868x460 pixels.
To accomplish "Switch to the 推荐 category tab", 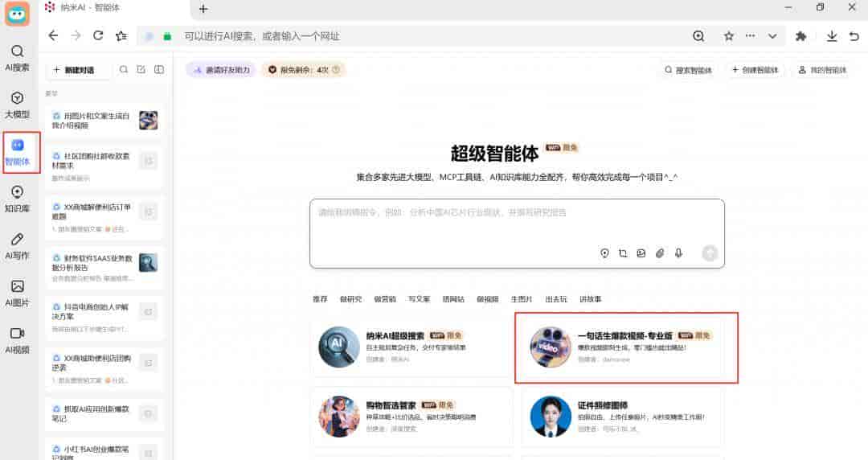I will click(320, 298).
